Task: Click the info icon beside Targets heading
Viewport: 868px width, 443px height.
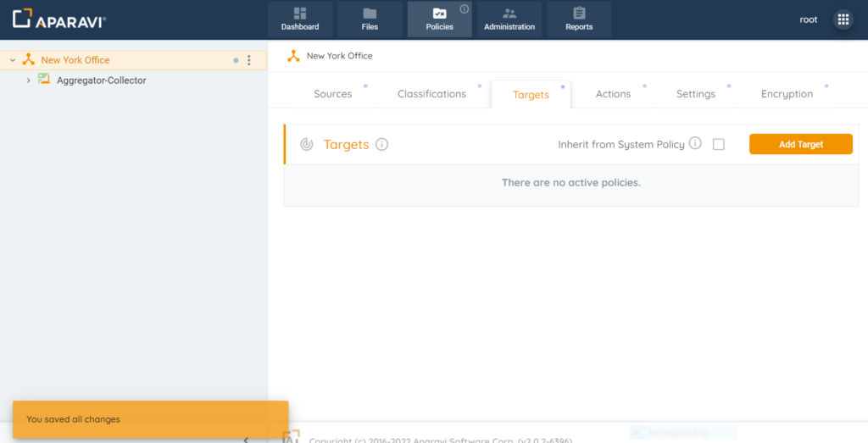Action: 381,145
